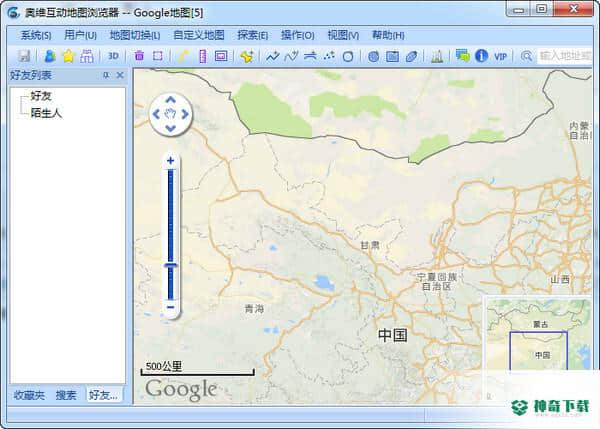Select the draw circle tool
Viewport: 600px width, 429px height.
coord(348,57)
